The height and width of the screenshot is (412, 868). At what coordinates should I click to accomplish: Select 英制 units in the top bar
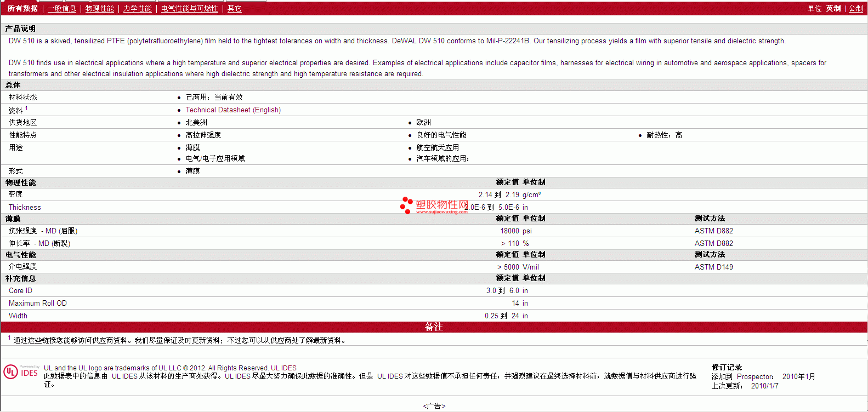833,8
